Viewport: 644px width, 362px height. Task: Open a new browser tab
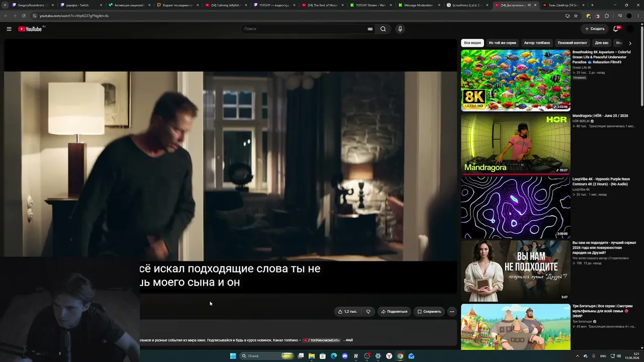592,5
